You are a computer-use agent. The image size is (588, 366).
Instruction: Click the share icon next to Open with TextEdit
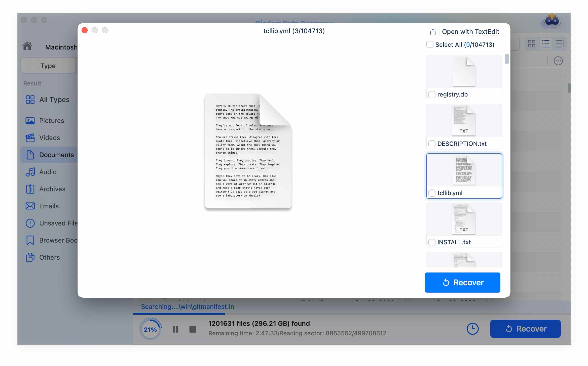click(x=433, y=32)
